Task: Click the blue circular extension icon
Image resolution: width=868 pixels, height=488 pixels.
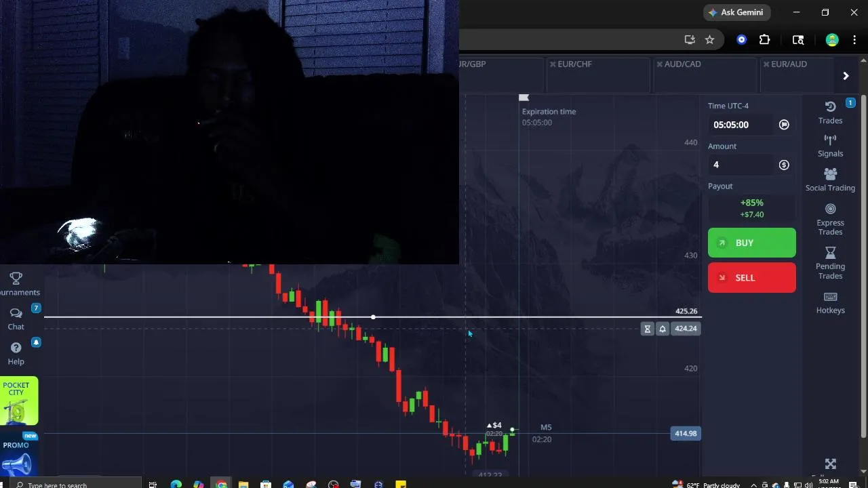Action: [741, 40]
